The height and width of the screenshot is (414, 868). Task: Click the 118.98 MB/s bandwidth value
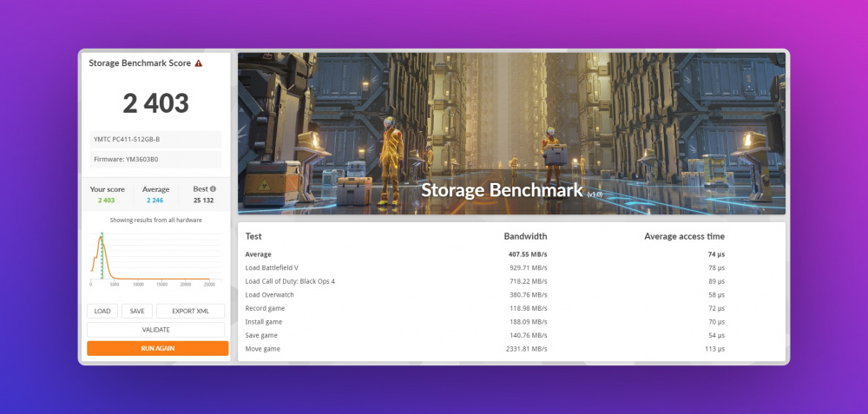[x=528, y=308]
